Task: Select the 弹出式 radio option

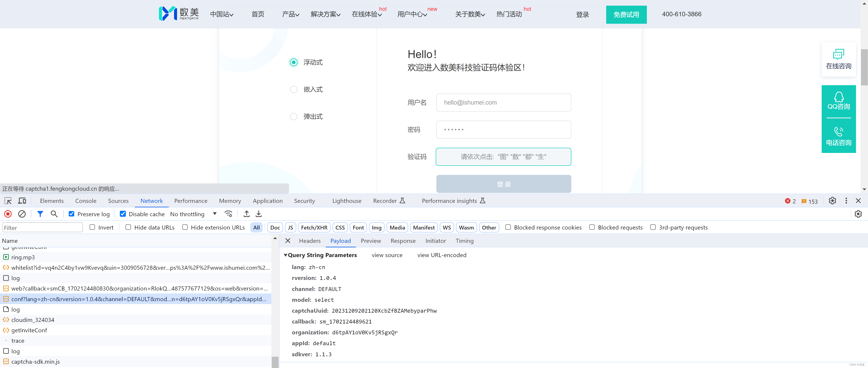Action: (x=294, y=117)
